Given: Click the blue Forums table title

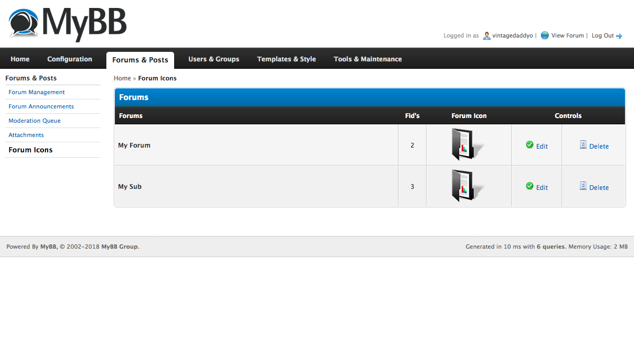Looking at the screenshot, I should 133,97.
